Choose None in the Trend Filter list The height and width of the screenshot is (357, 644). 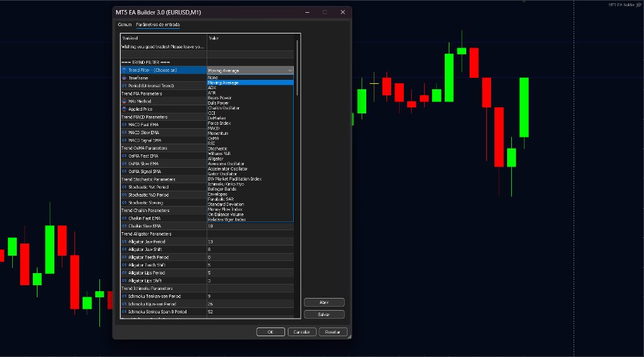pos(250,78)
